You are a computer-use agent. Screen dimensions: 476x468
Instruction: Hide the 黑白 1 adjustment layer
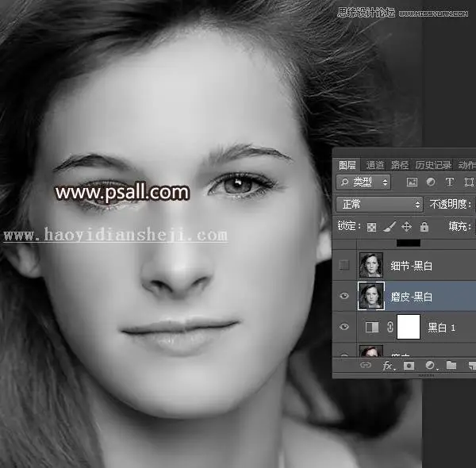[x=344, y=327]
